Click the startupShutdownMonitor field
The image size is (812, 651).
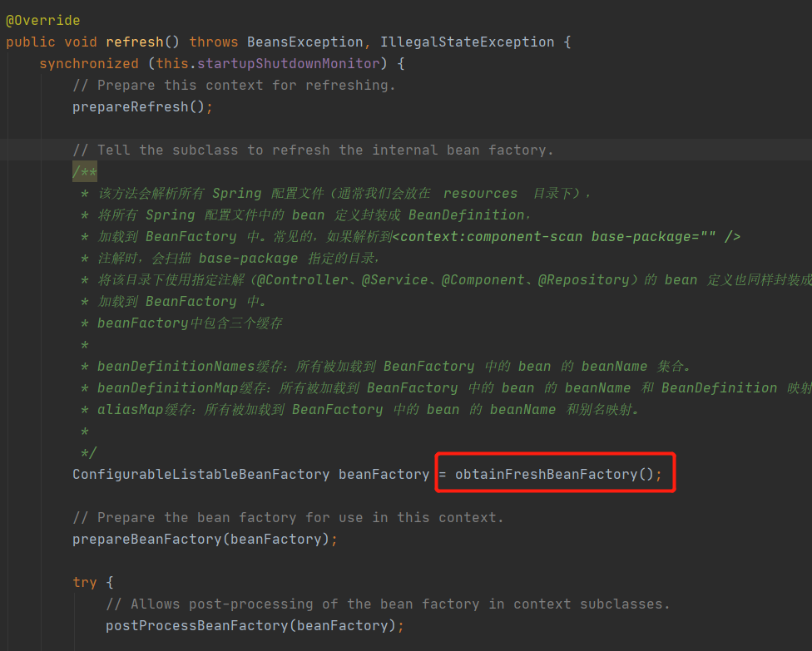pos(289,64)
